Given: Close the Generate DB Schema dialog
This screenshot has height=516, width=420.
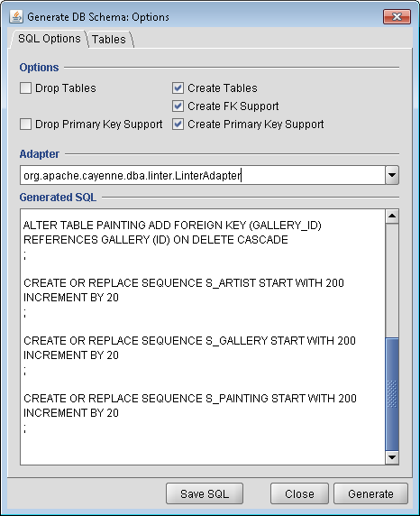Looking at the screenshot, I should [397, 16].
